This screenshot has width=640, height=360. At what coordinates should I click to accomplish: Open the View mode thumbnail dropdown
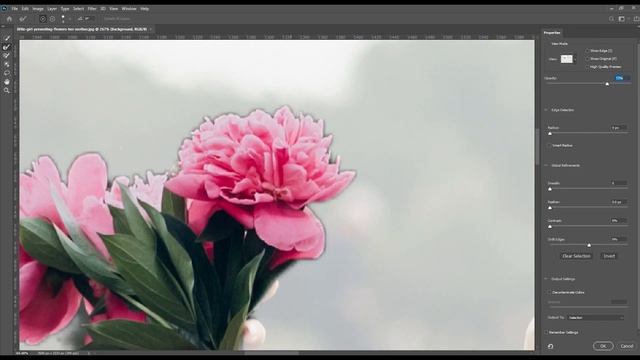point(568,59)
